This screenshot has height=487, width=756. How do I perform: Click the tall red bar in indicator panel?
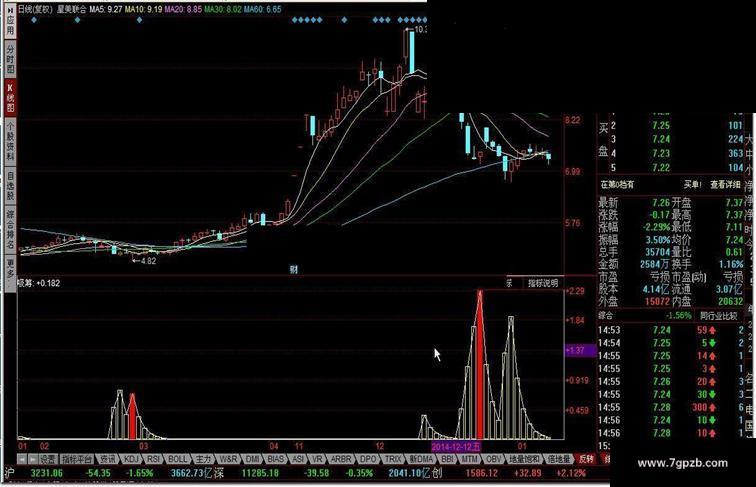(x=480, y=366)
